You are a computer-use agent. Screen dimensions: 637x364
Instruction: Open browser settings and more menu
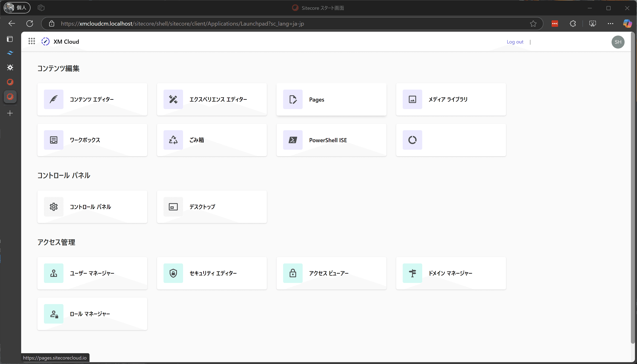[610, 24]
